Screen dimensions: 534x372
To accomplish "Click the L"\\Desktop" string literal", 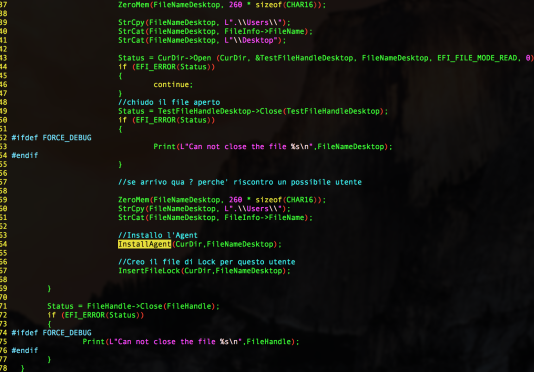I will (253, 41).
